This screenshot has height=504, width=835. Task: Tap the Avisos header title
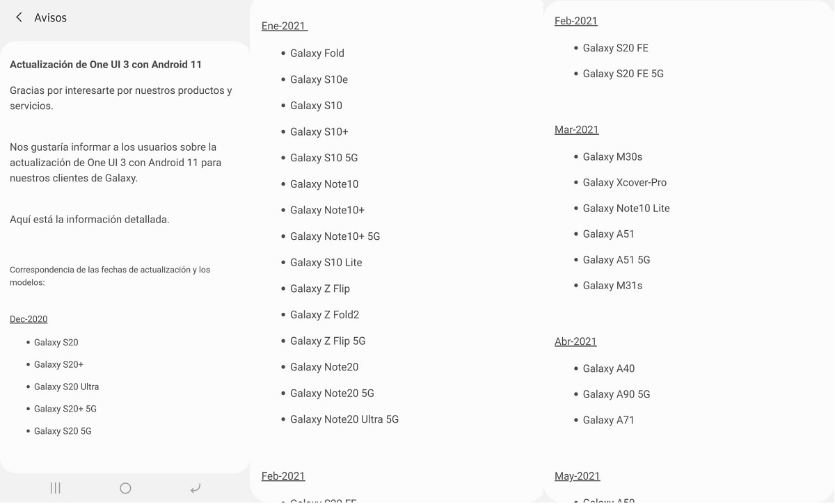51,17
